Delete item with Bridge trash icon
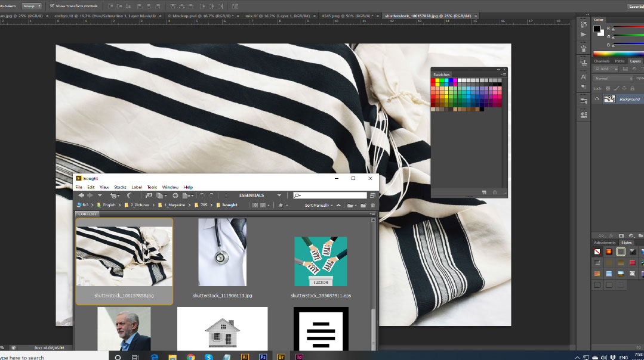This screenshot has width=644, height=360. [x=373, y=206]
